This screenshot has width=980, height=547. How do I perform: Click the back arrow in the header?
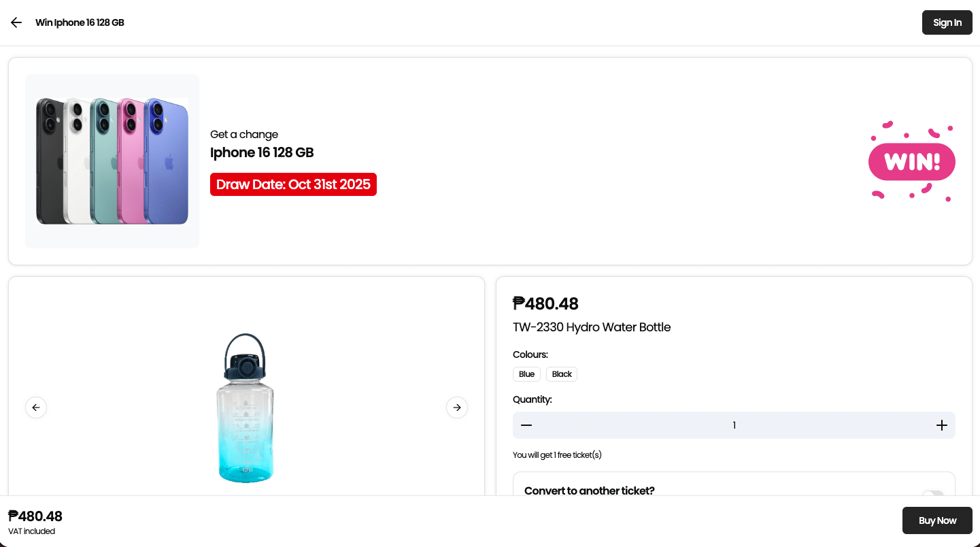pyautogui.click(x=16, y=22)
